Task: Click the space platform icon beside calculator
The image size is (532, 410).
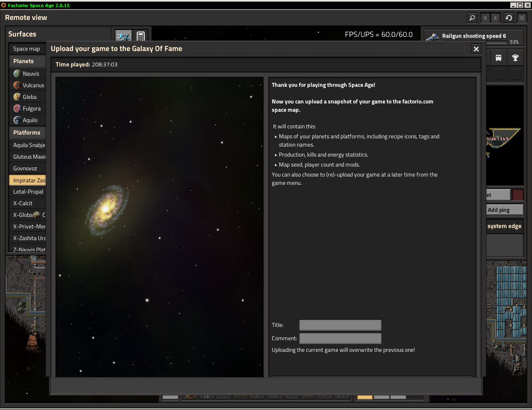Action: [x=123, y=37]
